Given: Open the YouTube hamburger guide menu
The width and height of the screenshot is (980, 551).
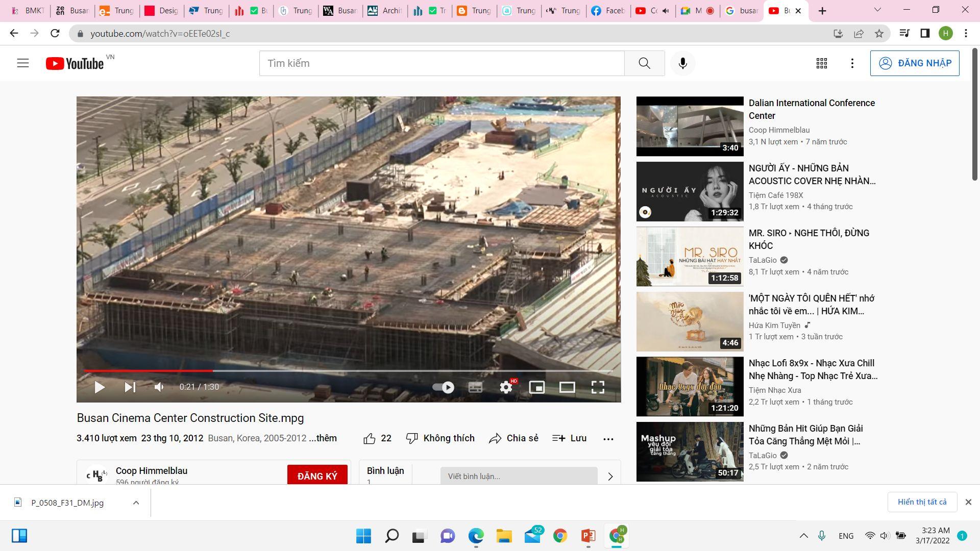Looking at the screenshot, I should [x=23, y=63].
